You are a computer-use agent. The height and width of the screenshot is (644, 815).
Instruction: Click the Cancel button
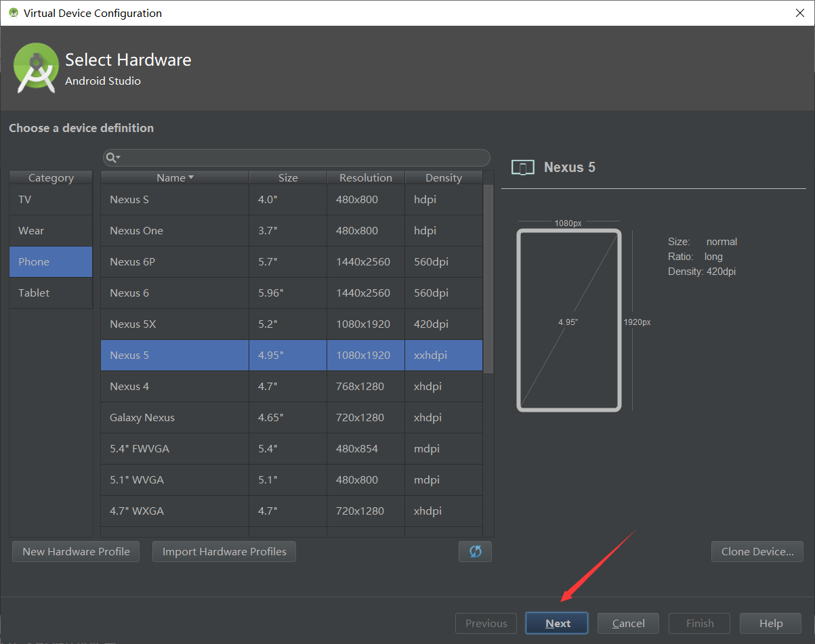pyautogui.click(x=628, y=623)
